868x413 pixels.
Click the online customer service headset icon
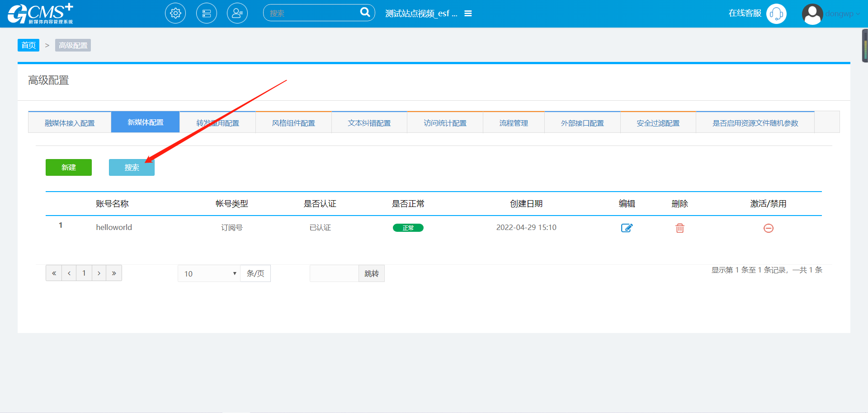pos(776,14)
